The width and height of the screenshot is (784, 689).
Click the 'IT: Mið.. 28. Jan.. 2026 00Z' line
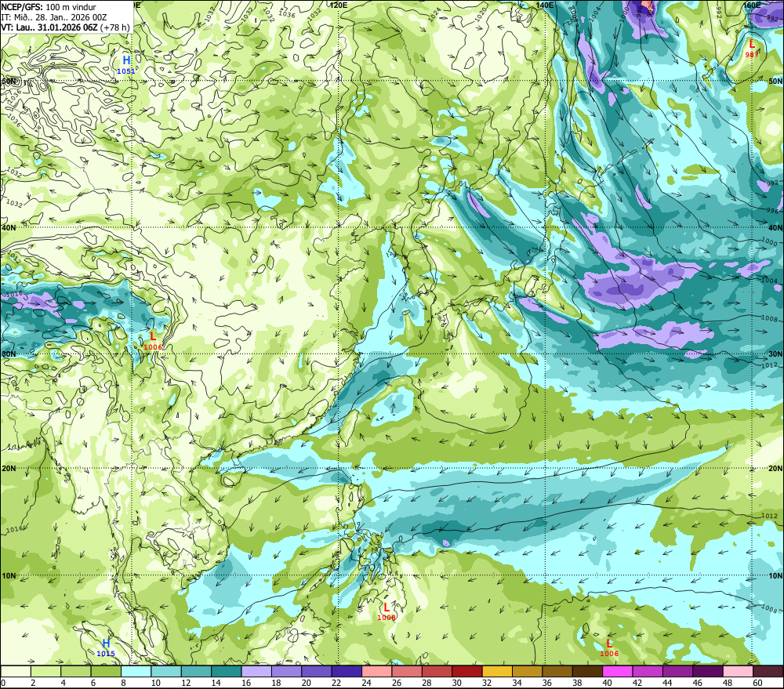[54, 17]
